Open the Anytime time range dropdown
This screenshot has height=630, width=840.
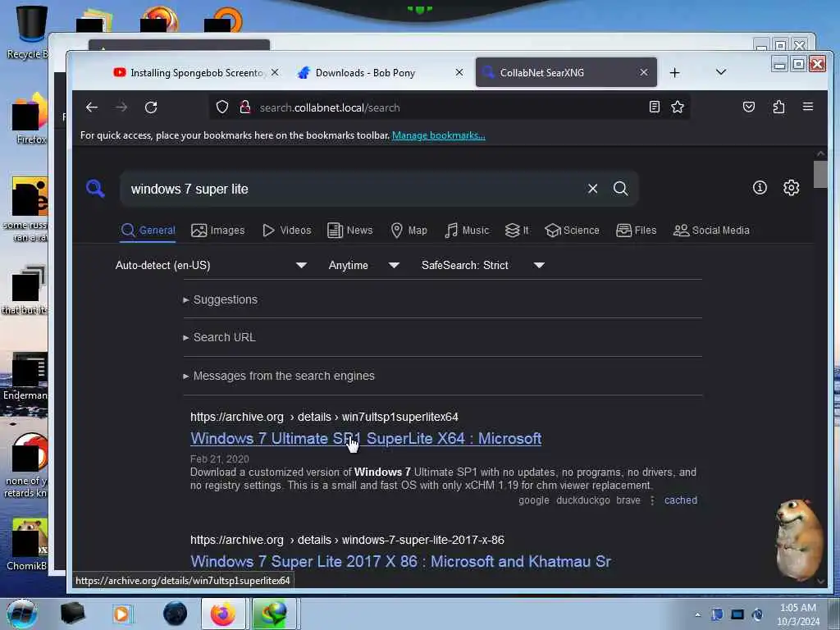(x=363, y=265)
